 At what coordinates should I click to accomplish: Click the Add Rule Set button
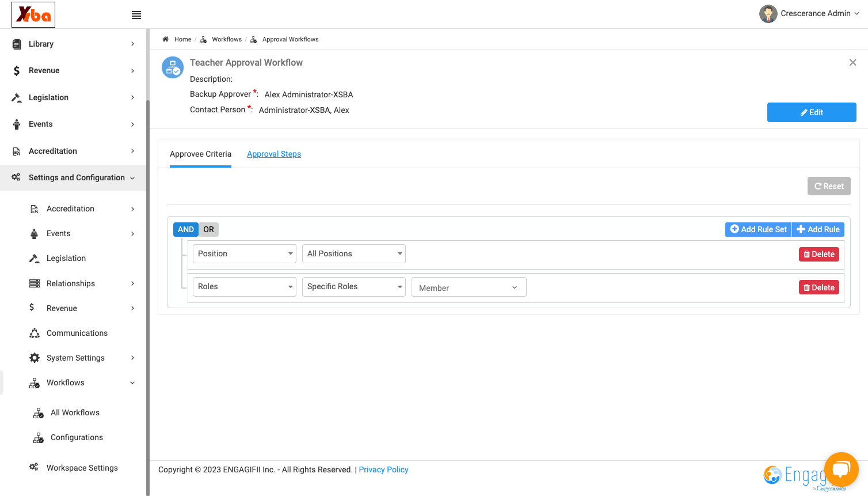pos(759,229)
